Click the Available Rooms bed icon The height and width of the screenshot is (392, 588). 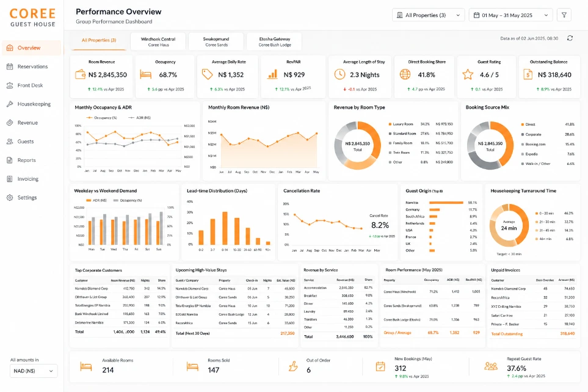[x=86, y=366]
